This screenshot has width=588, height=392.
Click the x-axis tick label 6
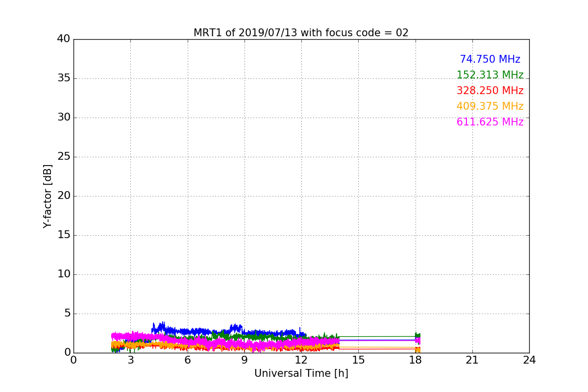pyautogui.click(x=188, y=360)
